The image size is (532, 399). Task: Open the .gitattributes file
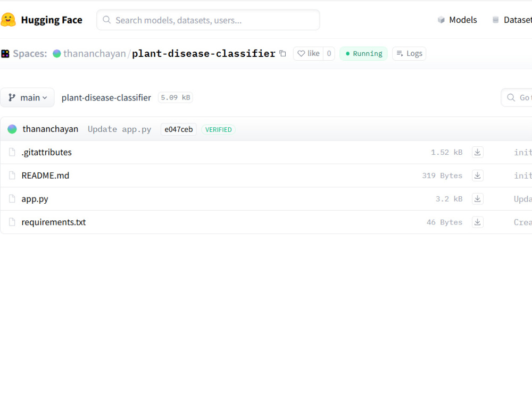click(x=46, y=152)
